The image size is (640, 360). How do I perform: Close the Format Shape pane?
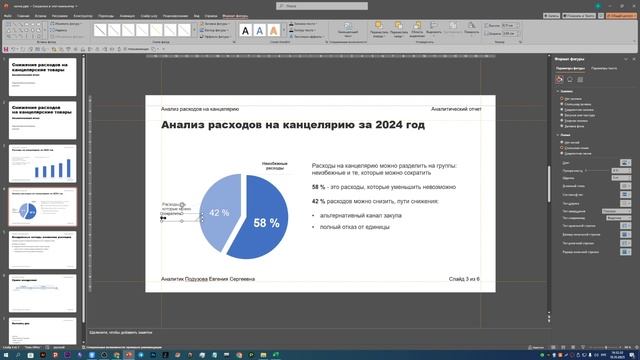coord(634,59)
